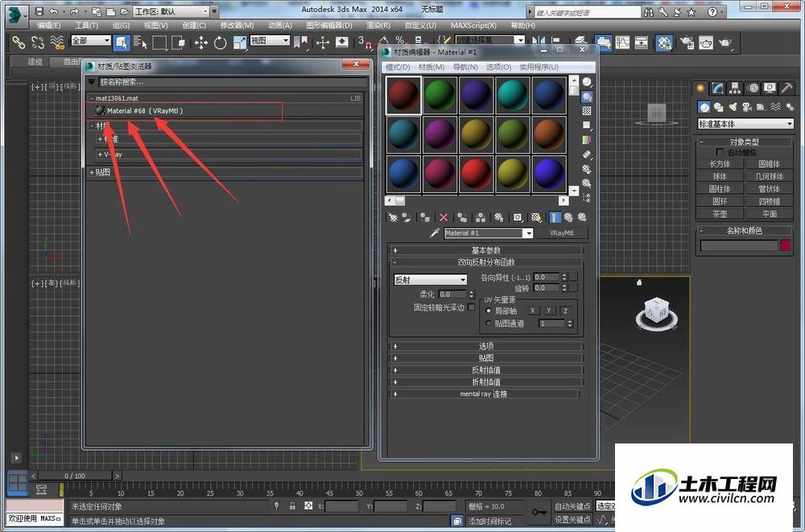Open the Modify panel tab icon
805x532 pixels.
718,89
